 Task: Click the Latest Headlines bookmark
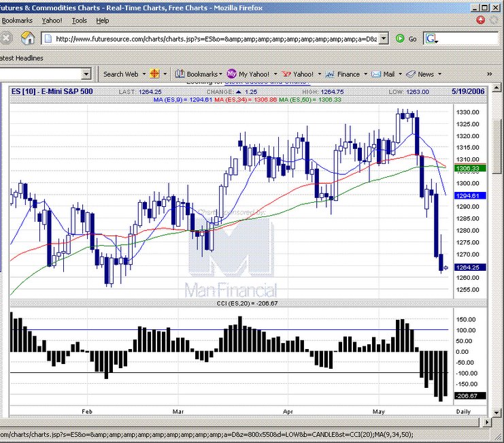coord(22,59)
